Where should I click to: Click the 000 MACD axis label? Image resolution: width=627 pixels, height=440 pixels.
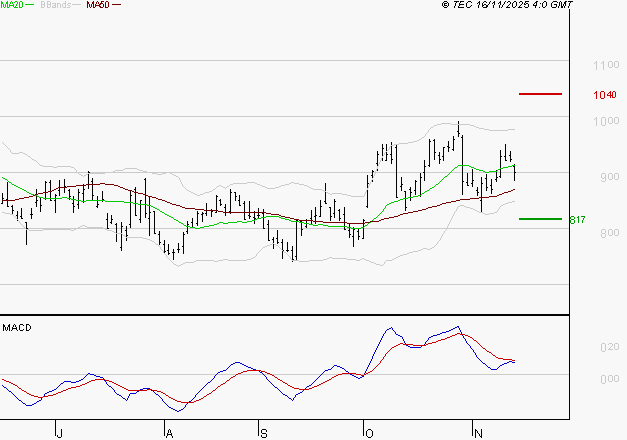[x=609, y=379]
